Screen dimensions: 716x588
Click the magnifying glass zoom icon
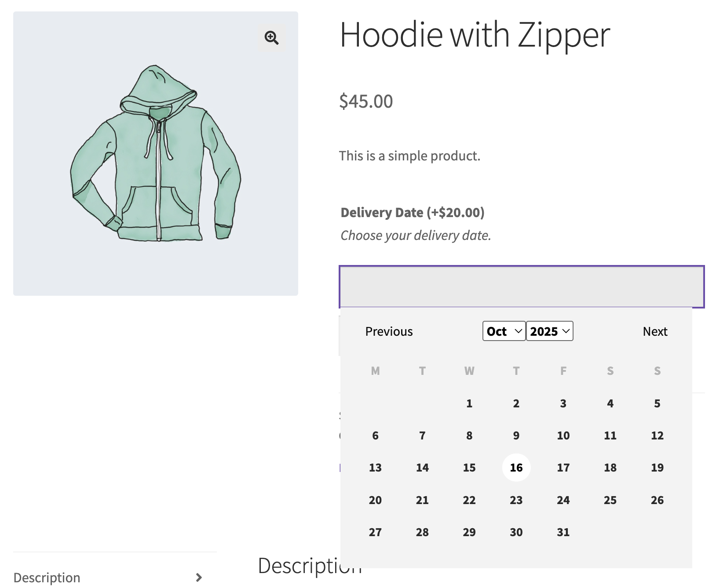(x=271, y=38)
